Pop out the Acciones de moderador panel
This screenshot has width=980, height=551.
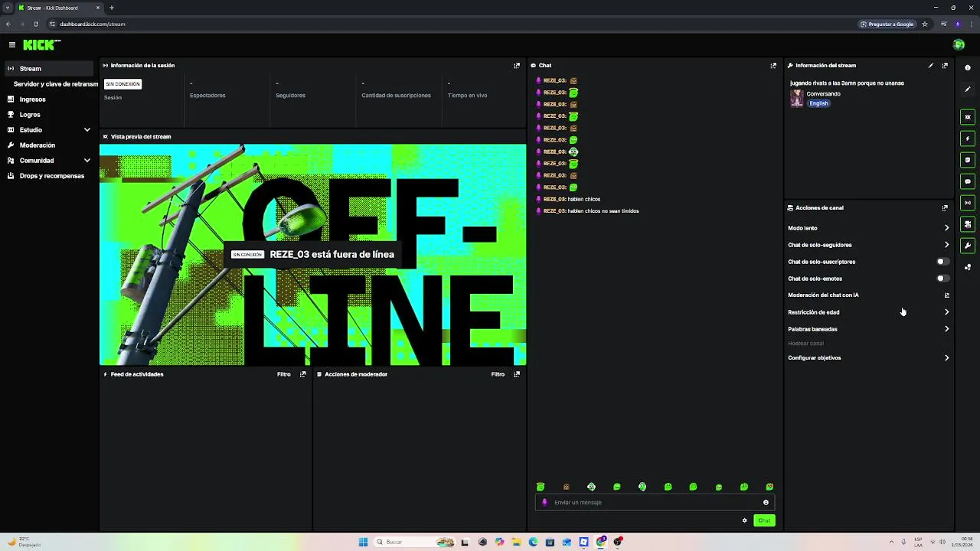click(517, 374)
